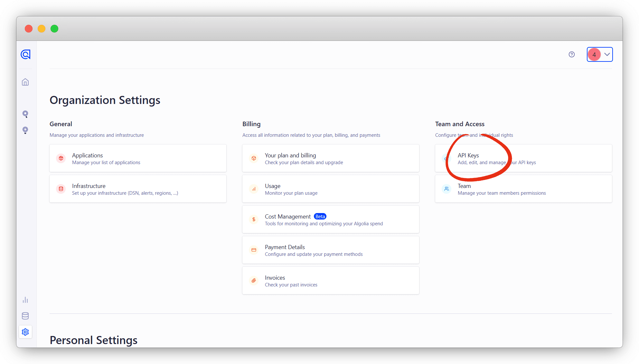Open the Usage monitoring card

[331, 189]
